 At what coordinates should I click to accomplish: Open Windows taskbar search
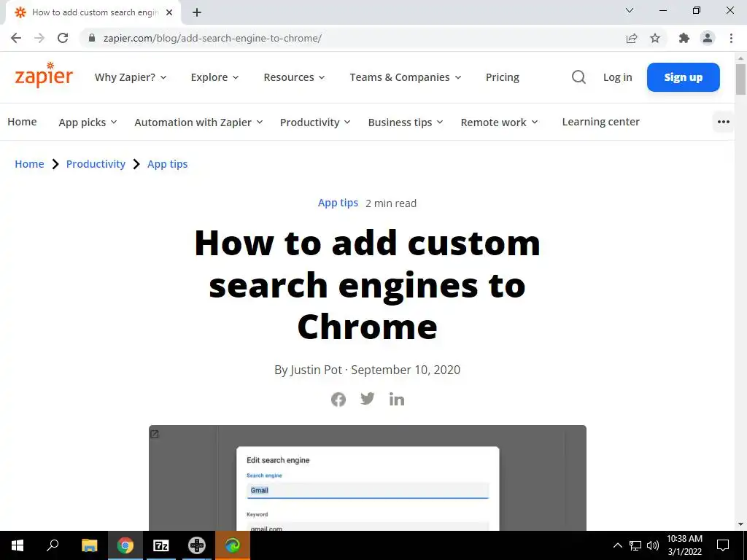tap(53, 545)
